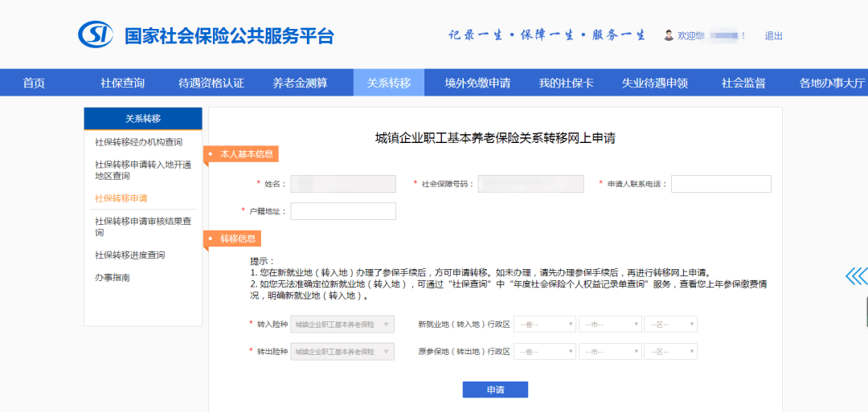
Task: Click the blue 申请 submit button
Action: pos(495,390)
